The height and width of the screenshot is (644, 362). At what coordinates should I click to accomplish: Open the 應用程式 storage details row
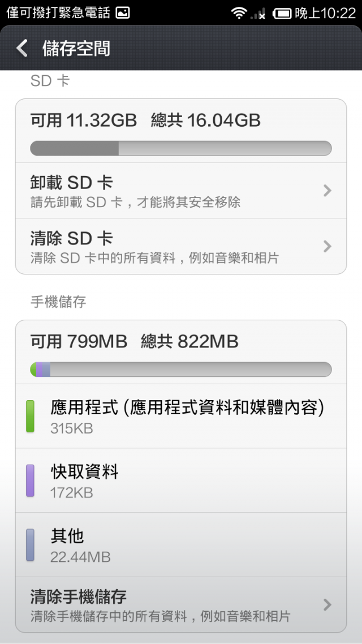181,416
